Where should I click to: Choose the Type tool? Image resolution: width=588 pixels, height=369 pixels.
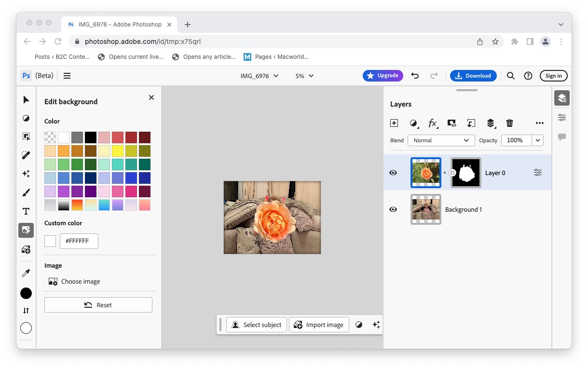[26, 211]
